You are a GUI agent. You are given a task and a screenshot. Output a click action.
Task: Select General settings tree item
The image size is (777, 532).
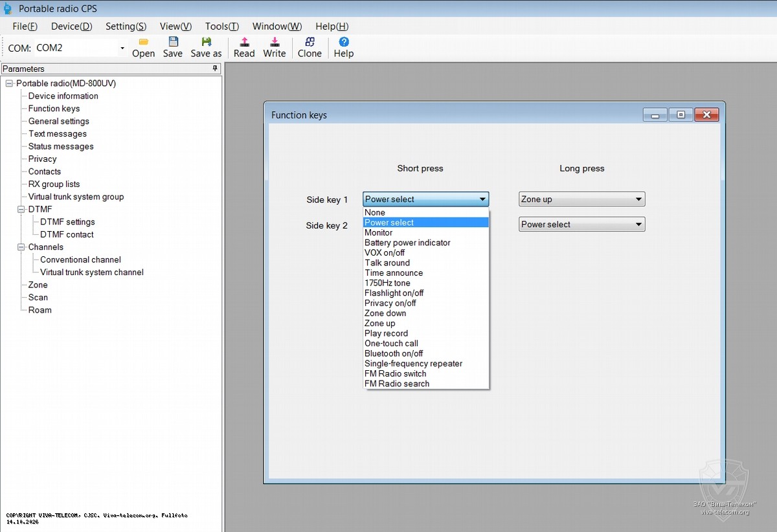(59, 121)
